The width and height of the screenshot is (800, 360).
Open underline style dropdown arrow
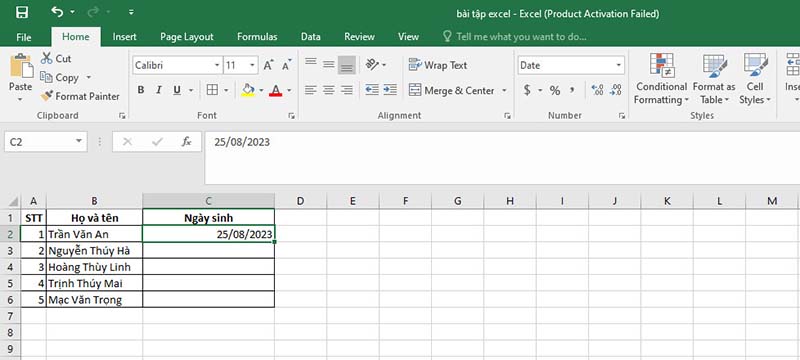point(191,90)
